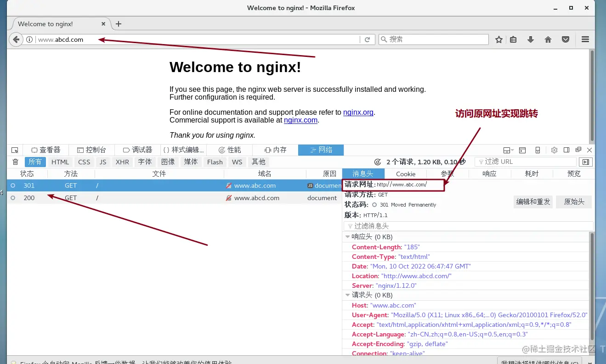The width and height of the screenshot is (606, 364).
Task: Open the devtools split console icon
Action: (x=522, y=150)
